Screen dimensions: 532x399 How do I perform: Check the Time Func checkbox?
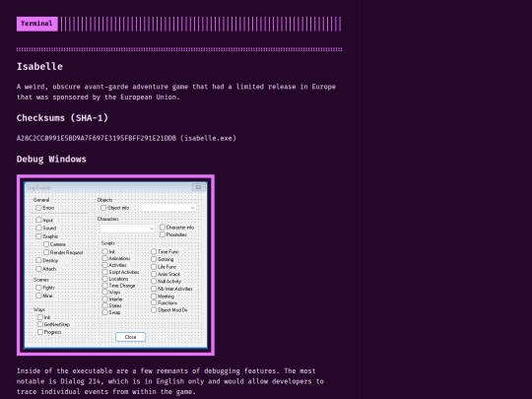(154, 251)
